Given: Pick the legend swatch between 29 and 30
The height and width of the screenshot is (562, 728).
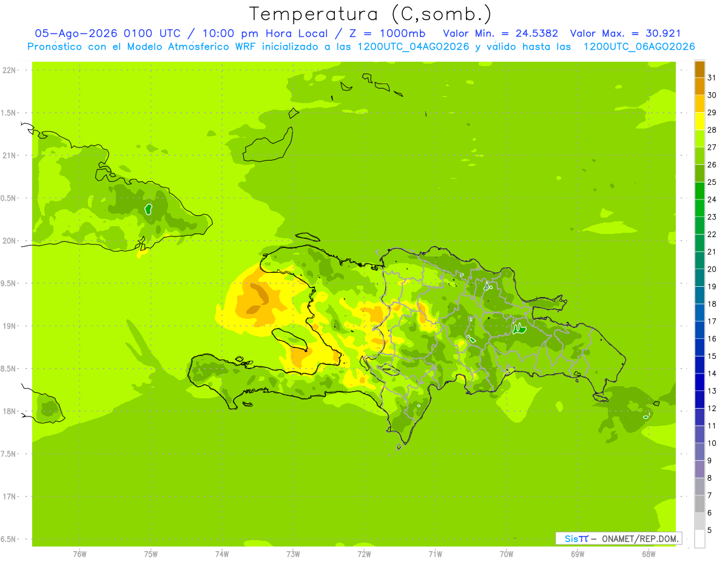Looking at the screenshot, I should pyautogui.click(x=699, y=104).
